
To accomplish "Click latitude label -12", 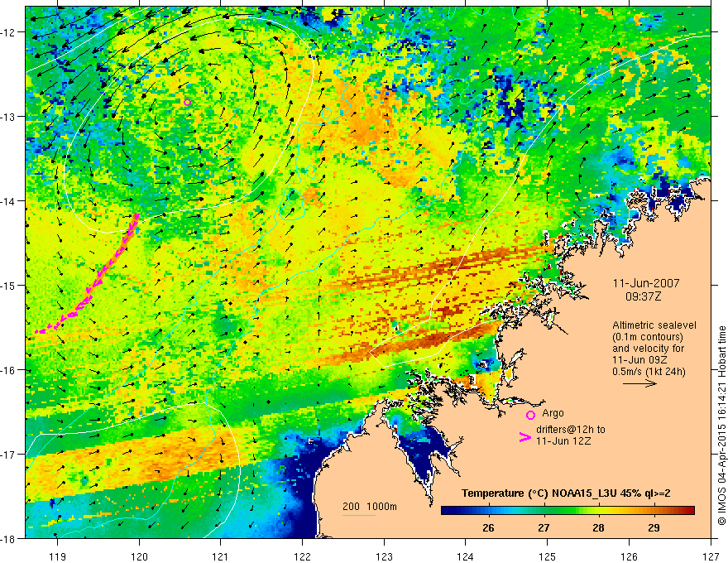I will tap(8, 32).
